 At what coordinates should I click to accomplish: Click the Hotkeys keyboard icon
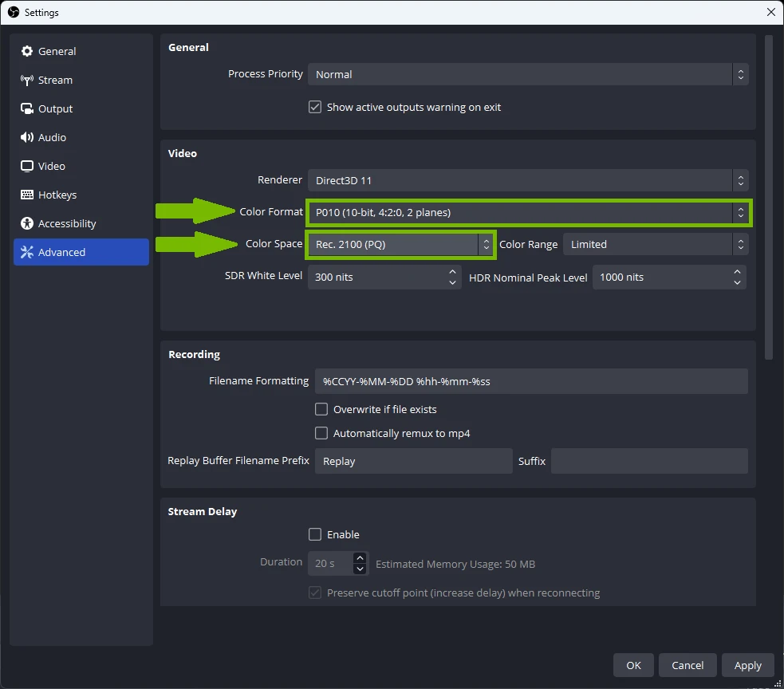[x=27, y=195]
